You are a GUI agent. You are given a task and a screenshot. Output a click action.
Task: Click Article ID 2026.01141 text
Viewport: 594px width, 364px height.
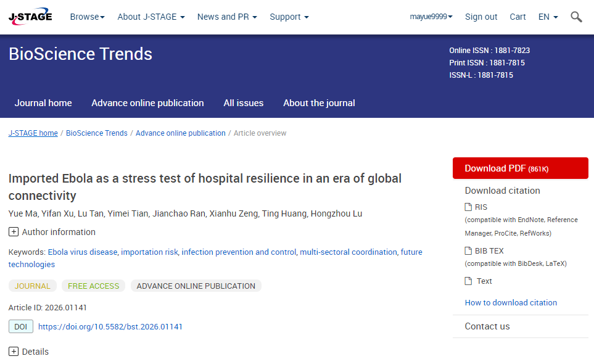coord(47,308)
